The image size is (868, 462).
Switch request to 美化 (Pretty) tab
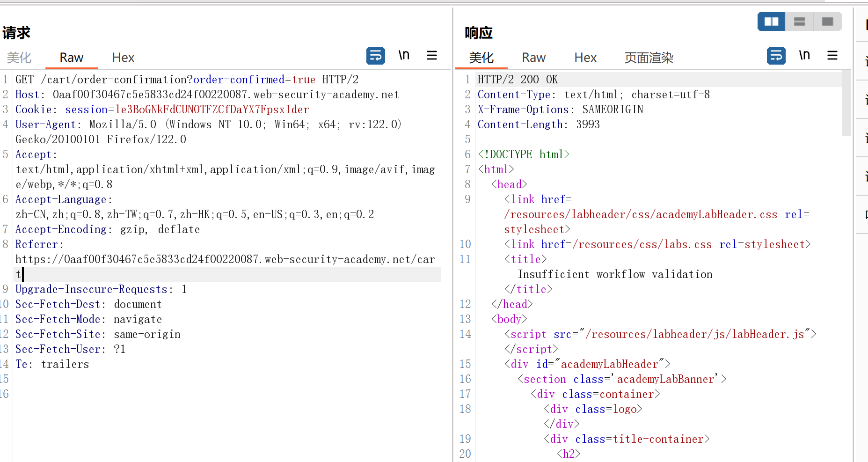tap(19, 58)
